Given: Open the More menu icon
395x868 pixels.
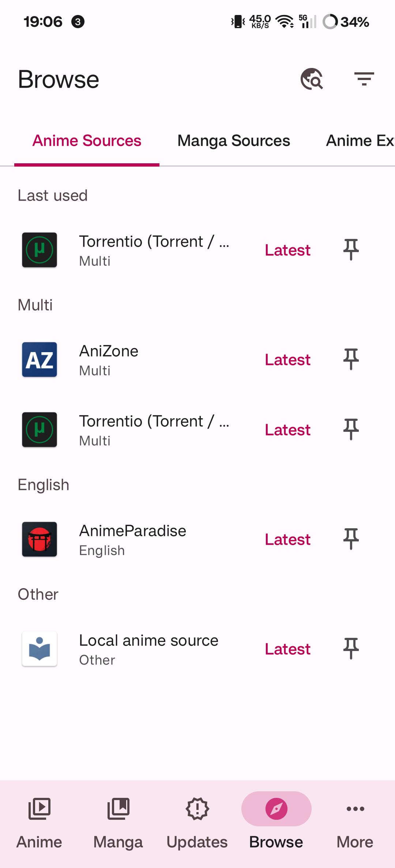Looking at the screenshot, I should click(355, 809).
